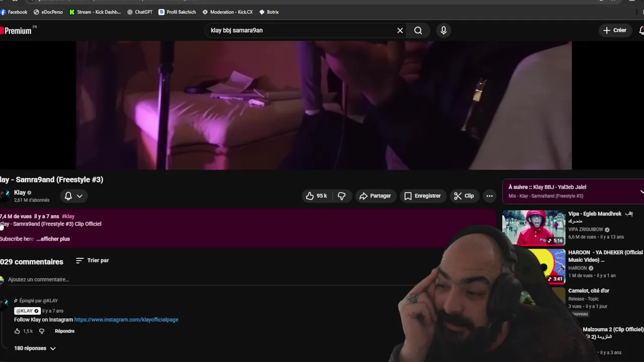Open more actions three-dot menu
Screen dimensions: 644x362
490,196
